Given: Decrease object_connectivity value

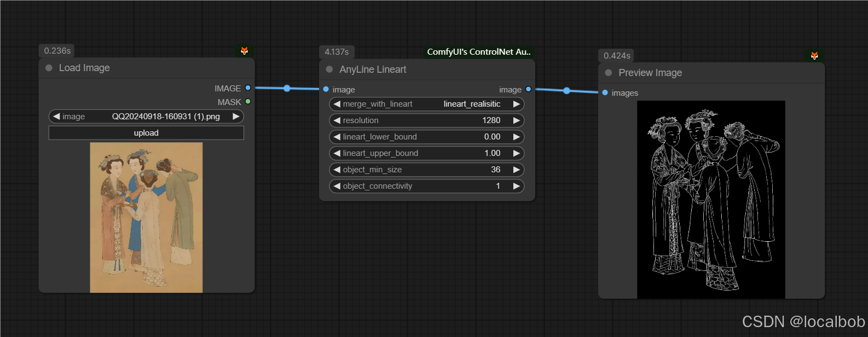Looking at the screenshot, I should tap(337, 186).
